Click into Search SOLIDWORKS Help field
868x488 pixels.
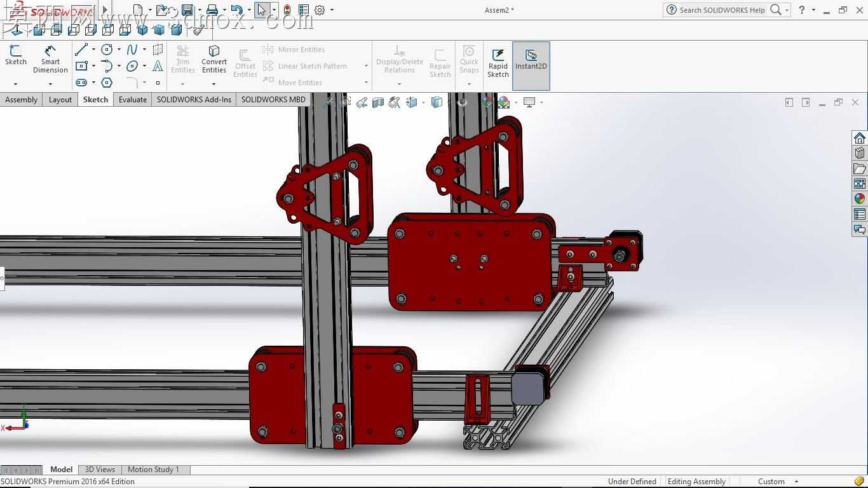pos(722,10)
